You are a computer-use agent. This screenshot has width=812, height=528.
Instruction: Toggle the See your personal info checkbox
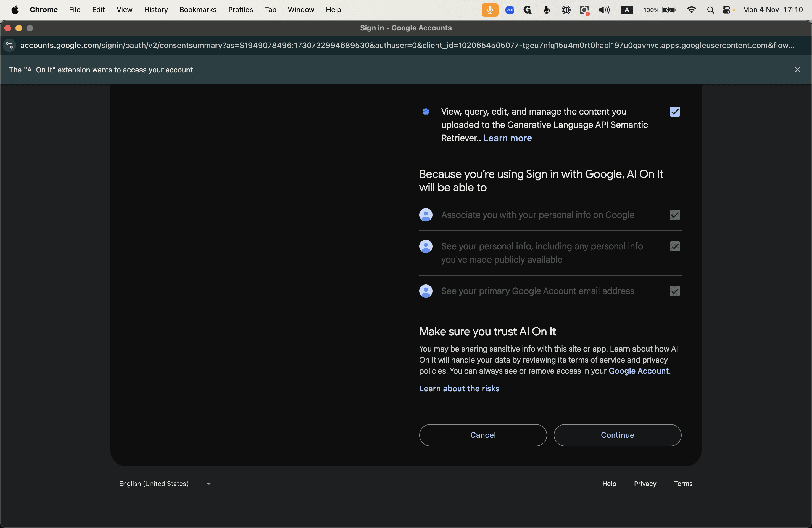pos(674,246)
